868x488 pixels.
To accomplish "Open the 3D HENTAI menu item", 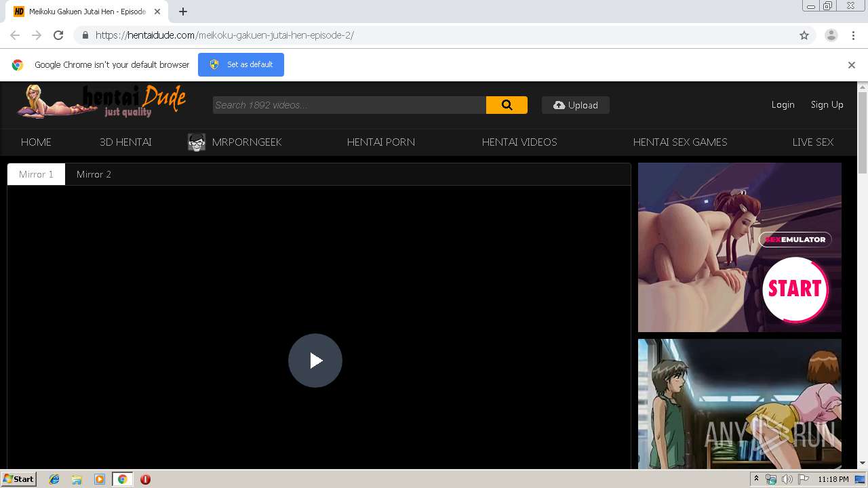I will tap(125, 142).
